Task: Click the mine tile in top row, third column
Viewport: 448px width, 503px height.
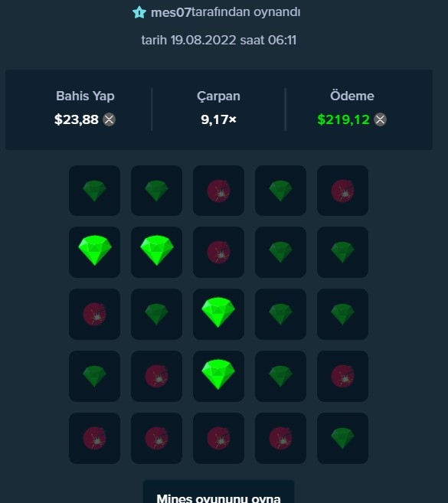Action: (218, 191)
